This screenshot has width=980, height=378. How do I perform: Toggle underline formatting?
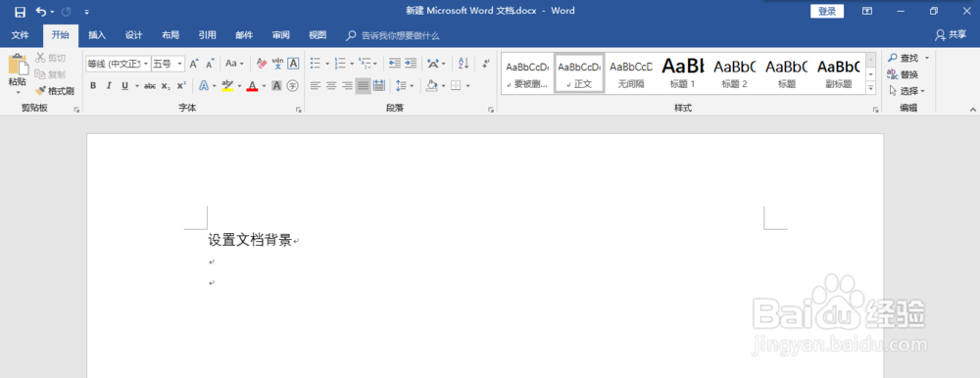click(125, 85)
